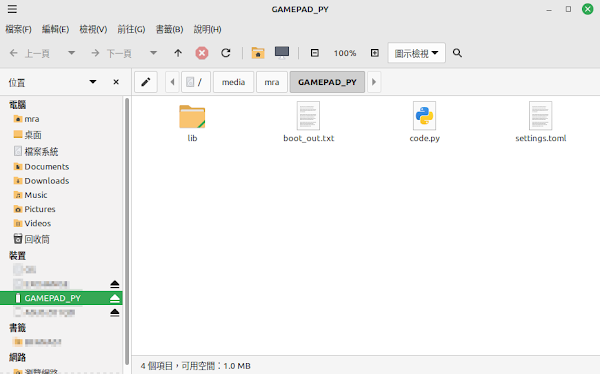Click the sidebar vertical scrollbar
This screenshot has height=374, width=600.
[127, 231]
